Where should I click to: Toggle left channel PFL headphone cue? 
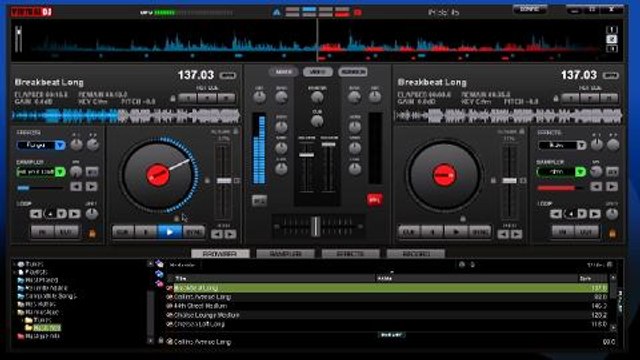pos(259,200)
